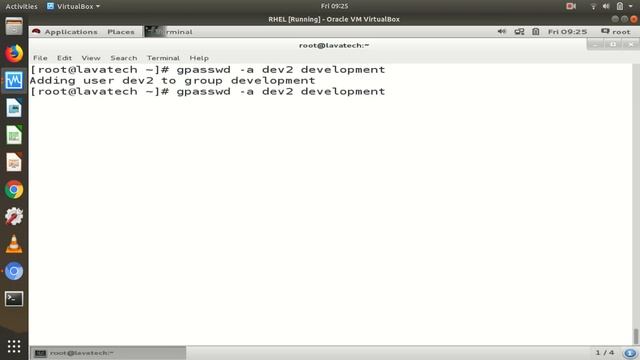Open the terminal Search menu

[123, 58]
